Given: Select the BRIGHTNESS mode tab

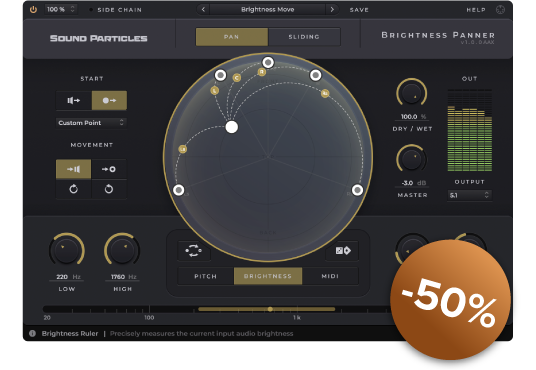Looking at the screenshot, I should (x=268, y=276).
